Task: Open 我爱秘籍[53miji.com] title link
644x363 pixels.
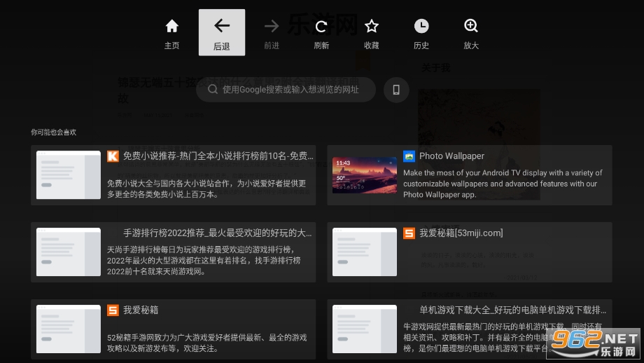Action: [x=461, y=233]
